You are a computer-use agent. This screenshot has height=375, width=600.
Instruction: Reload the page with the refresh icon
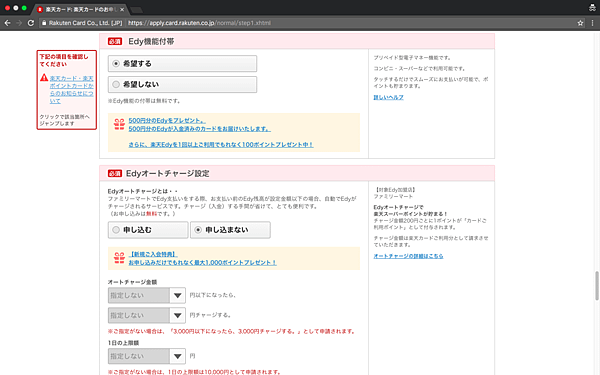coord(31,23)
